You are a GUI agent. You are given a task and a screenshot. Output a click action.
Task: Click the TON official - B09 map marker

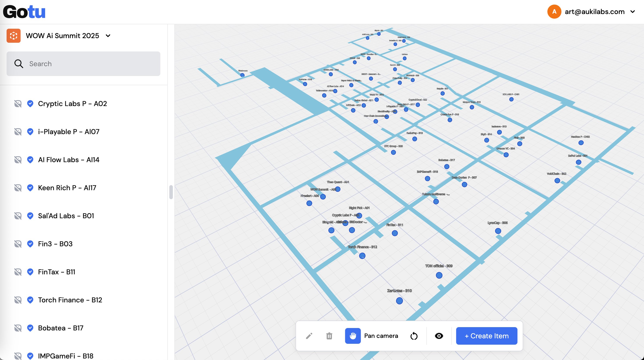[x=439, y=275]
